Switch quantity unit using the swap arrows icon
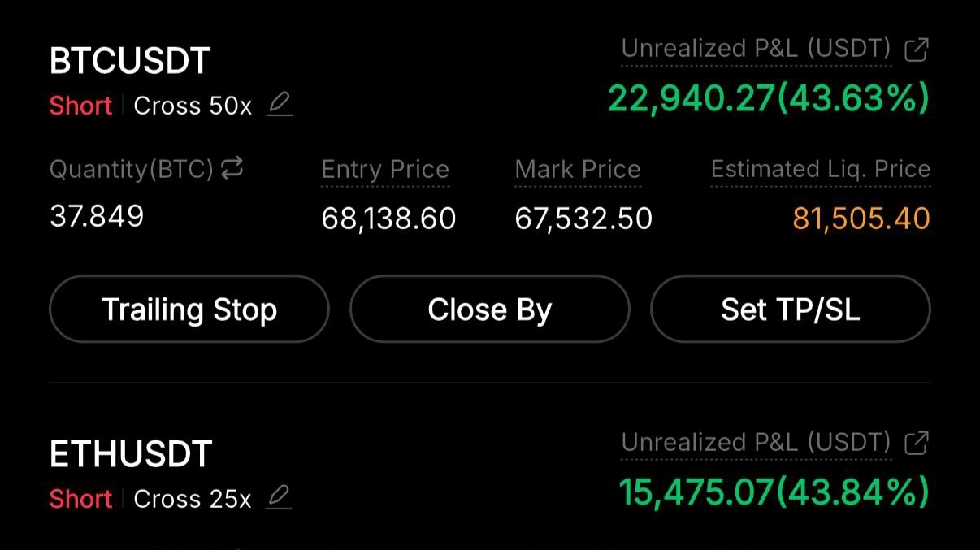980x550 pixels. [232, 168]
